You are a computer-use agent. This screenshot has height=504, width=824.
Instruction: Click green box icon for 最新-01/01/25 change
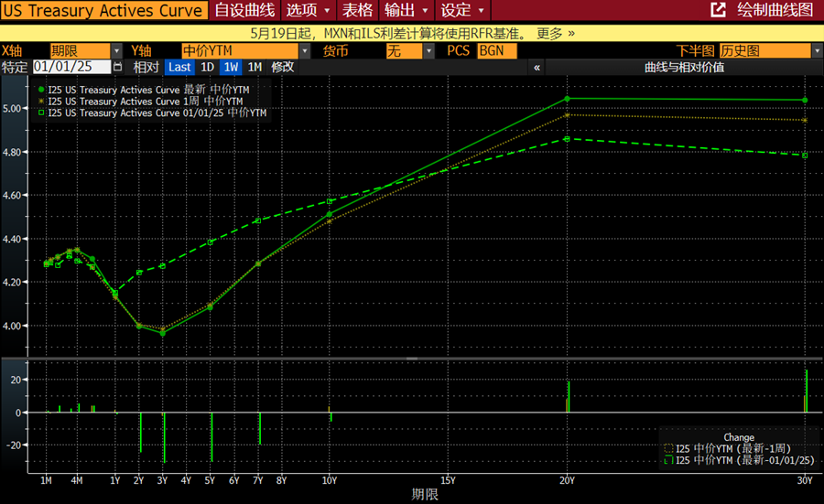pyautogui.click(x=668, y=460)
